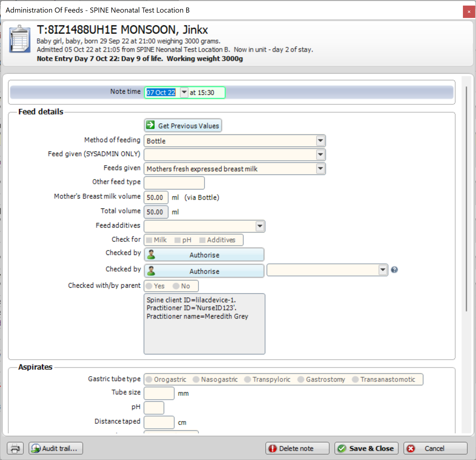Click the 'Feed details' section heading
476x460 pixels.
[x=41, y=112]
